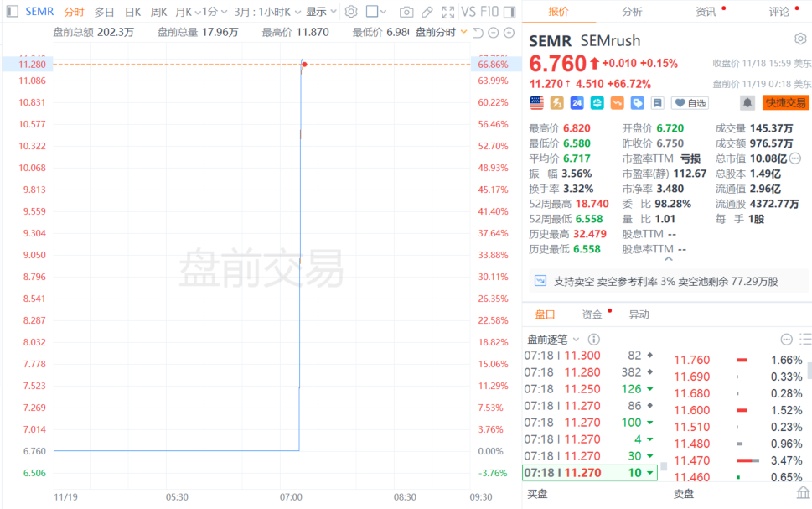Viewport: 812px width, 509px height.
Task: Expand the 盘前分时 session dropdown
Action: [x=442, y=33]
